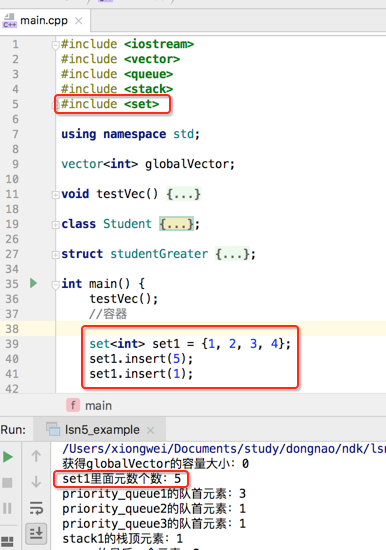Close the lsn5_example run tab
Viewport: 386px width, 550px height.
(151, 430)
